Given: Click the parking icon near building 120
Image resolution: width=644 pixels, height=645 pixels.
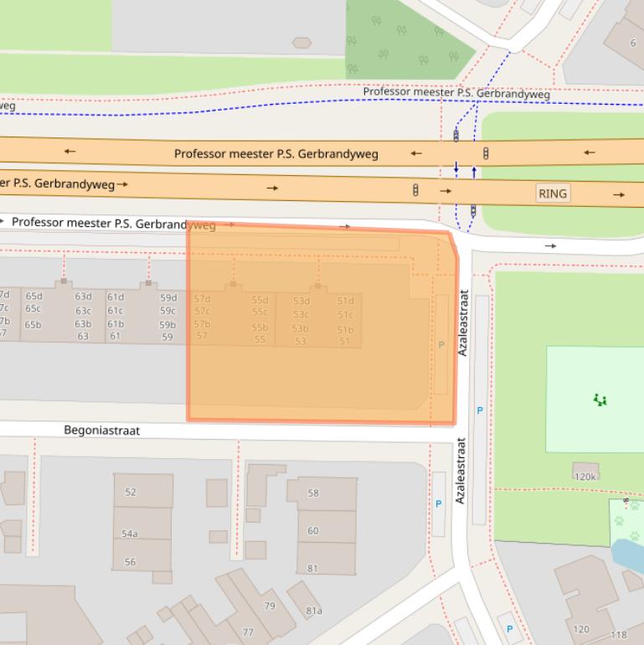Looking at the screenshot, I should click(509, 628).
